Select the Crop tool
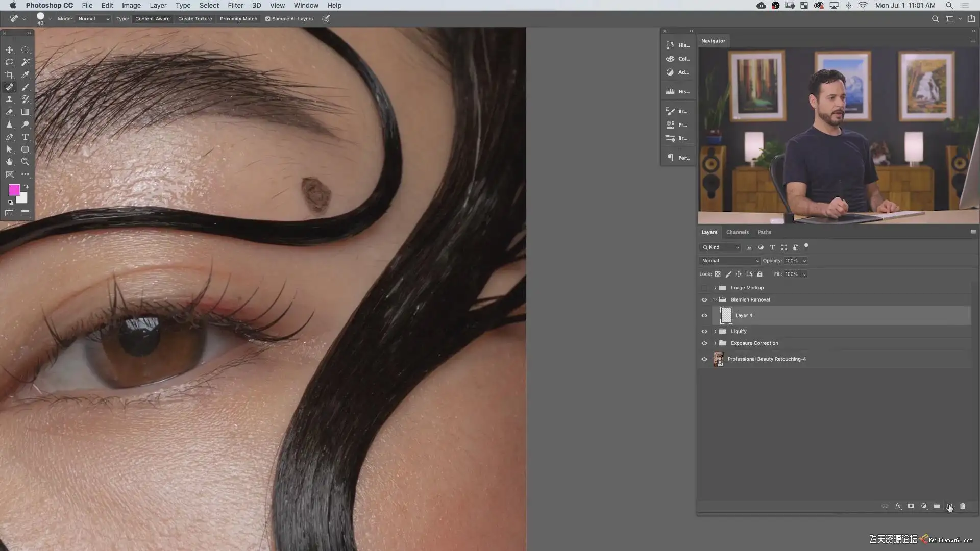The height and width of the screenshot is (551, 980). pyautogui.click(x=9, y=74)
